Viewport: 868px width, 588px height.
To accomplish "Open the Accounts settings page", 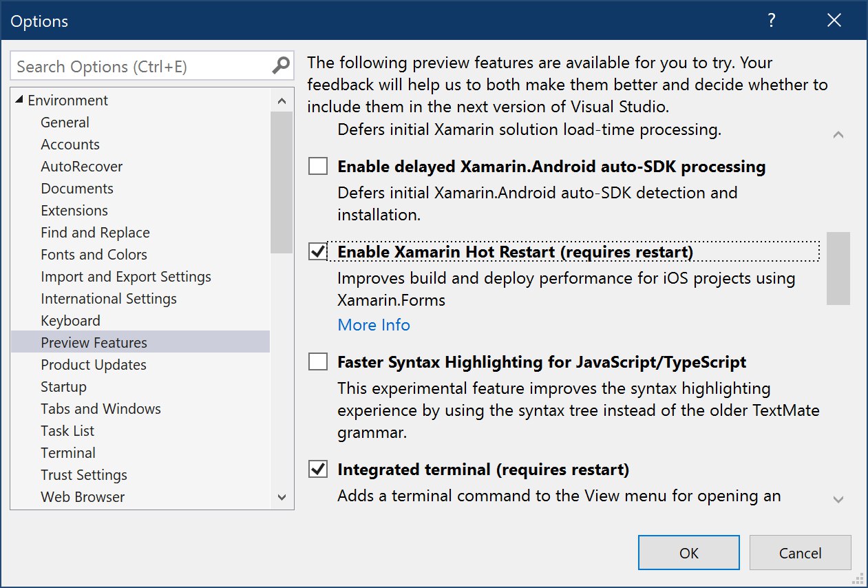I will pos(70,145).
